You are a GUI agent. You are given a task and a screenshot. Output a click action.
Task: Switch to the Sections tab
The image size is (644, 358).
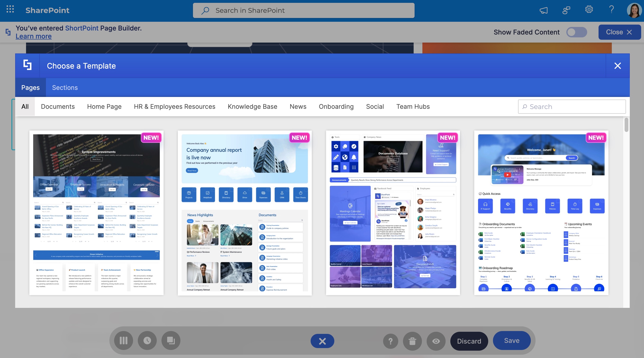(65, 87)
